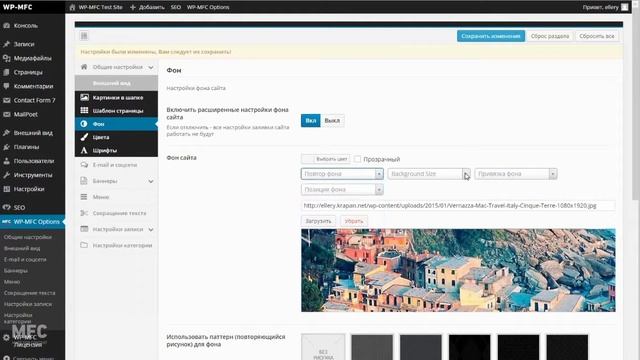Click the home icon in admin bar
Viewport: 640px width, 360px height.
click(x=72, y=7)
